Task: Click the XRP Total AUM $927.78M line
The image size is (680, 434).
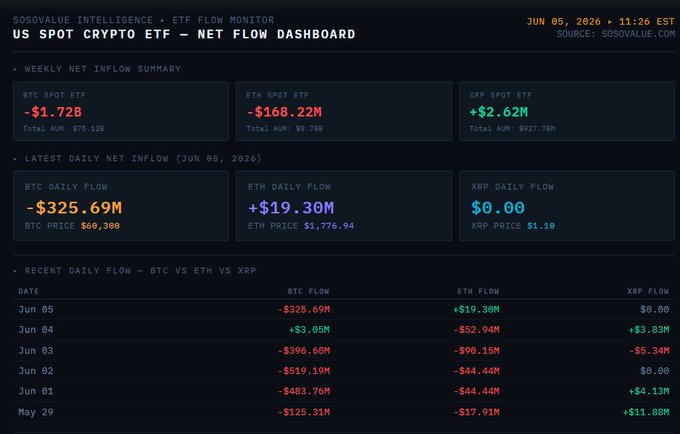Action: tap(512, 129)
